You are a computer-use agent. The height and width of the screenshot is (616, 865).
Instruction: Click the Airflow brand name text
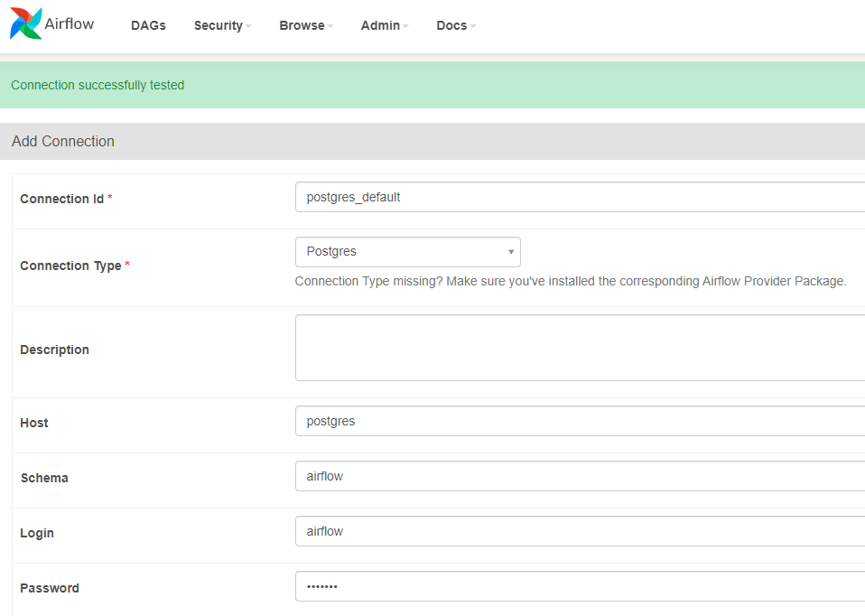coord(70,23)
